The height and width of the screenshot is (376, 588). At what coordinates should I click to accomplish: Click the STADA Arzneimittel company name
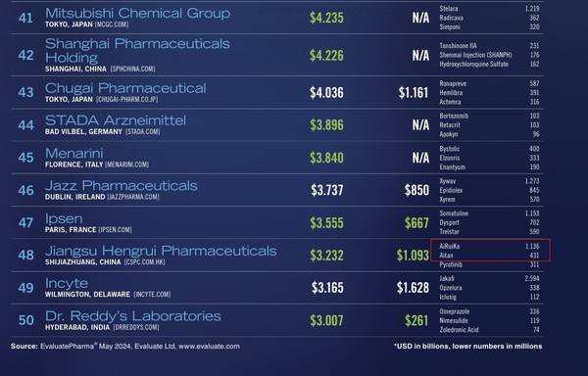(x=116, y=120)
